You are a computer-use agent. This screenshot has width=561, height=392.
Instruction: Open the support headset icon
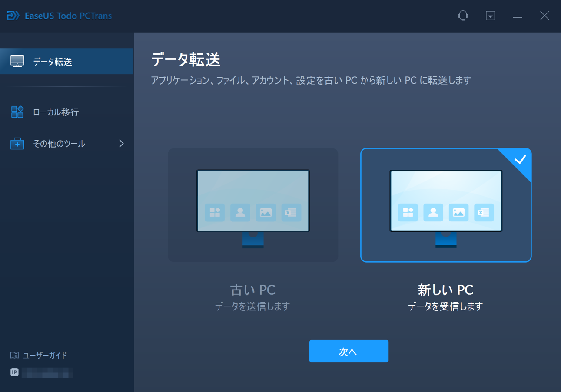pyautogui.click(x=463, y=16)
